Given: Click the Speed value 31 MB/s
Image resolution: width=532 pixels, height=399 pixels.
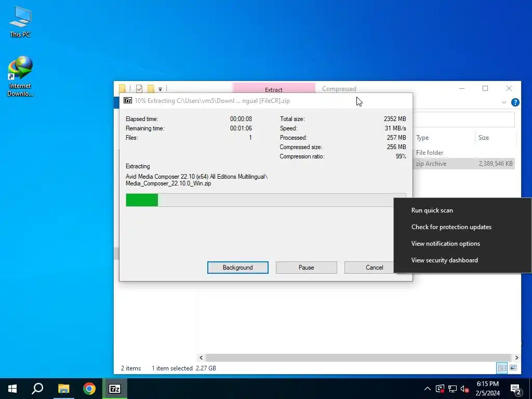Looking at the screenshot, I should [x=395, y=128].
